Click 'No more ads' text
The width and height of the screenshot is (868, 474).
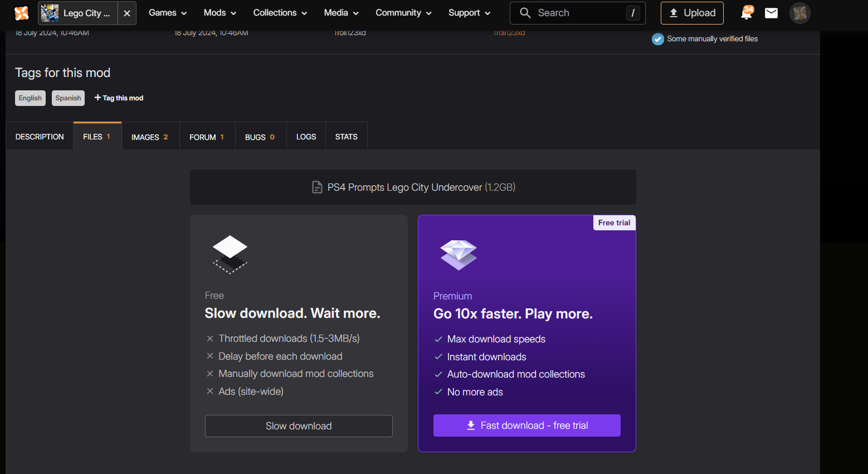[x=475, y=392]
